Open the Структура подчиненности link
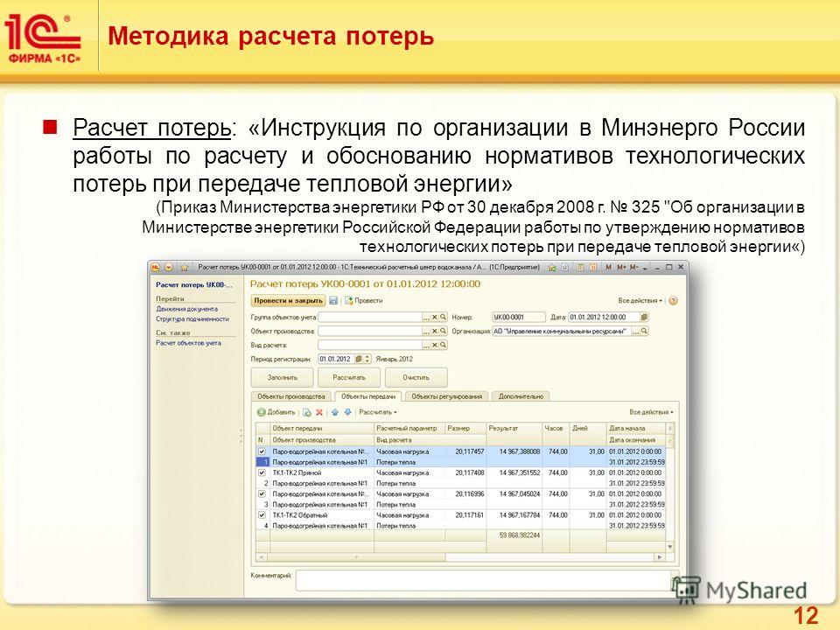This screenshot has width=840, height=630. click(192, 318)
